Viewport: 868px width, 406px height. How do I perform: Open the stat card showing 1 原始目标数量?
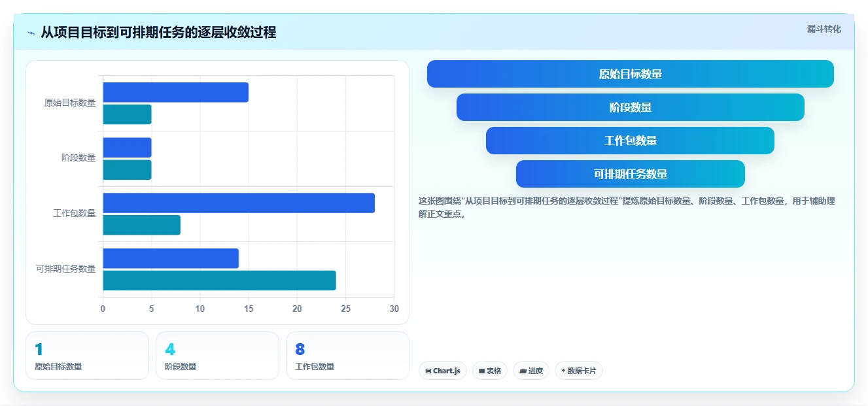click(x=88, y=356)
